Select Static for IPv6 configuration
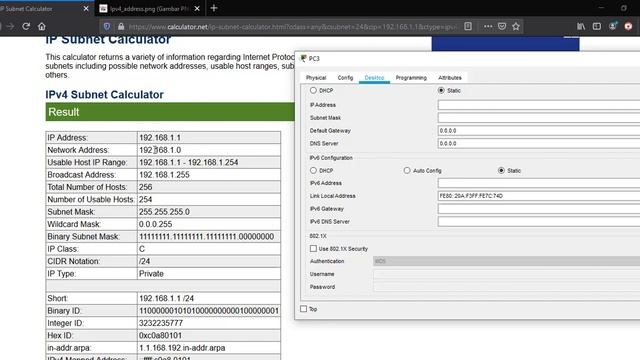 [x=501, y=170]
